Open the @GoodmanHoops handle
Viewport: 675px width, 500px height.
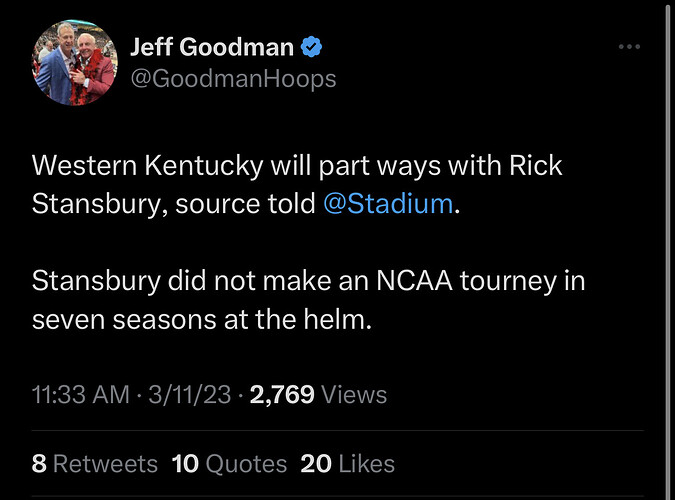pos(233,78)
